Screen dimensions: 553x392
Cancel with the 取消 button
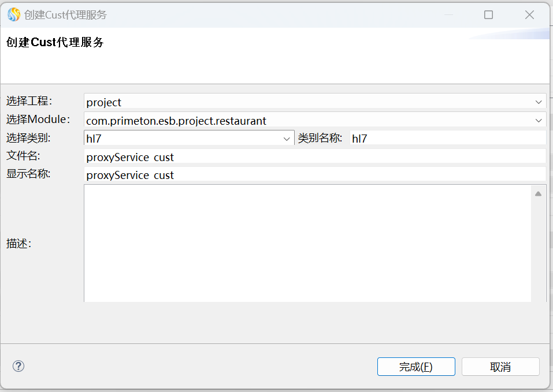pyautogui.click(x=500, y=367)
